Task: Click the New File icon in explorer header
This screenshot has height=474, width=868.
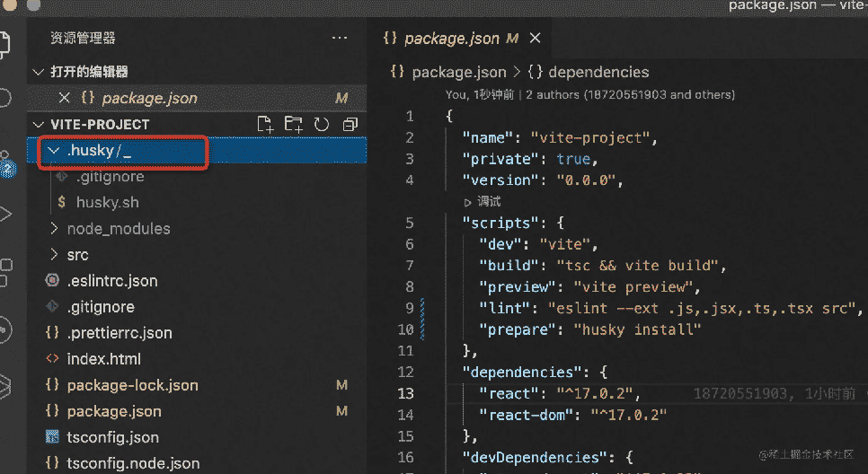Action: click(x=265, y=124)
